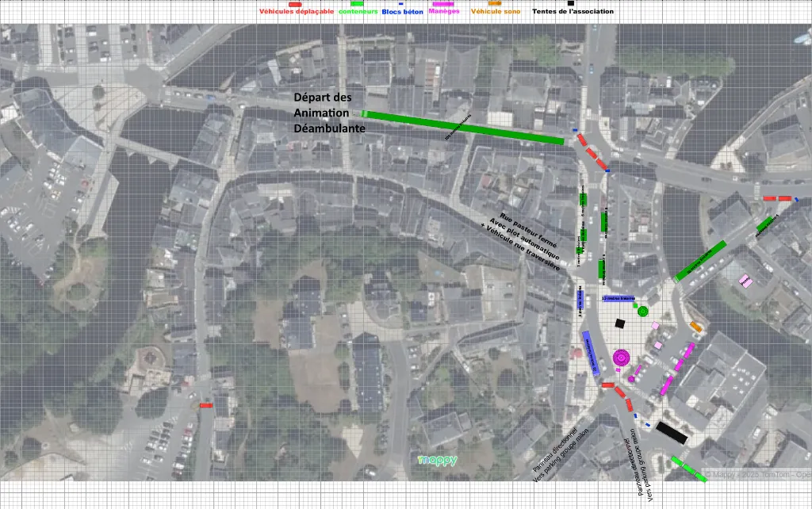
Task: Select the orange sono vehicle on the map
Action: (x=696, y=327)
